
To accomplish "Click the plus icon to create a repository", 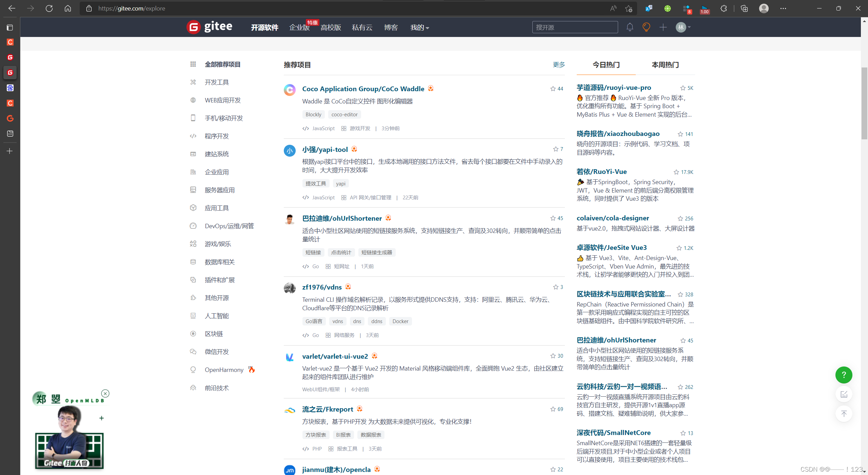I will [x=663, y=27].
